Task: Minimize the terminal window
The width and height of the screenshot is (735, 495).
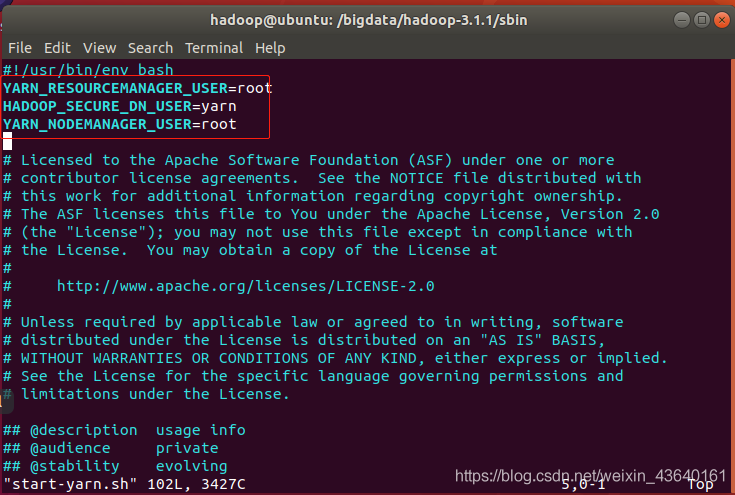Action: point(682,20)
